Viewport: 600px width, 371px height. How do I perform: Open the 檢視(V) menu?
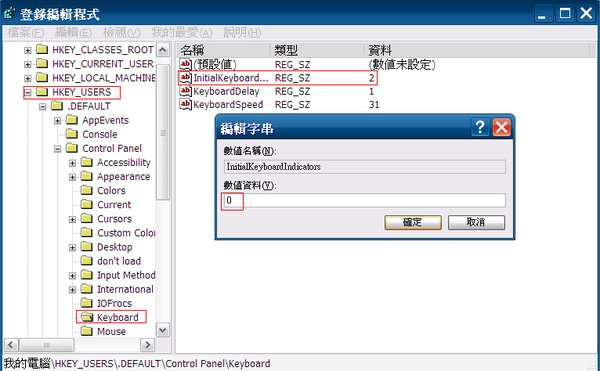click(x=122, y=33)
